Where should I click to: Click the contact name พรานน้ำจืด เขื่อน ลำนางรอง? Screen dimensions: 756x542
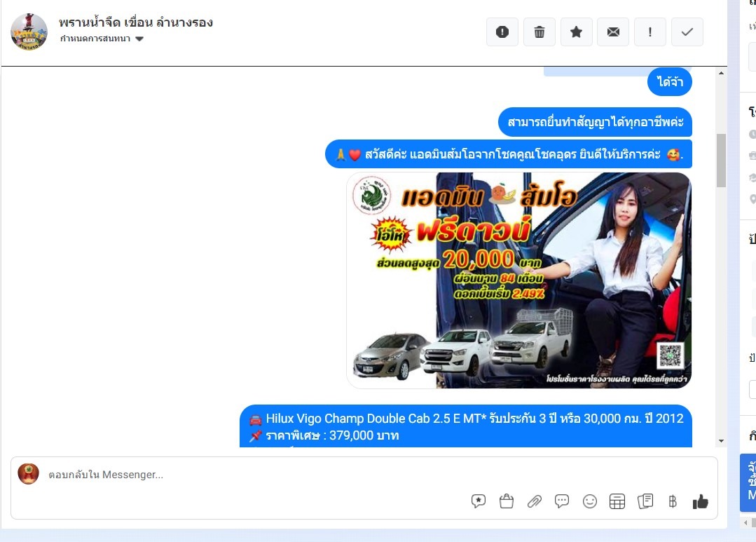[x=136, y=22]
